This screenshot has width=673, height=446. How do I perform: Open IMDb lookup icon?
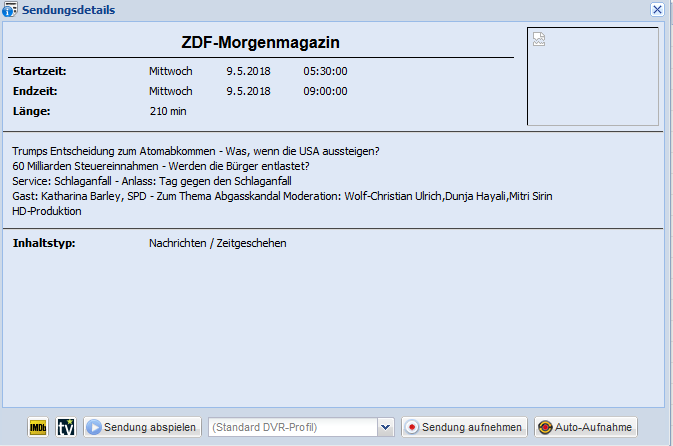coord(38,427)
